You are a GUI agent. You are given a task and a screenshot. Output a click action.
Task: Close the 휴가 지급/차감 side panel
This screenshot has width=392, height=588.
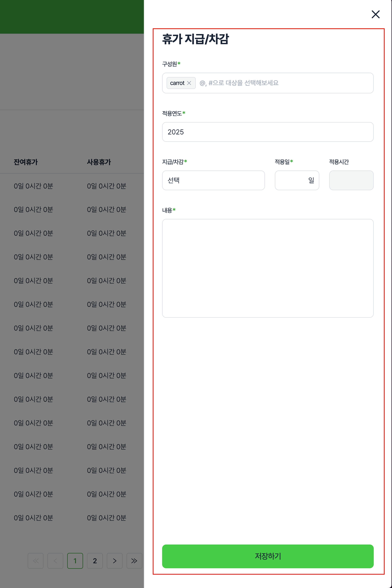(x=375, y=15)
